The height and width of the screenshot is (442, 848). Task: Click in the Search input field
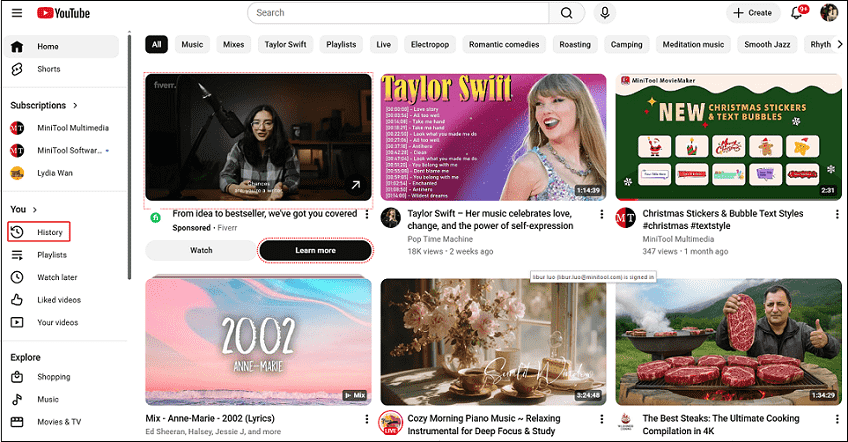click(x=398, y=13)
